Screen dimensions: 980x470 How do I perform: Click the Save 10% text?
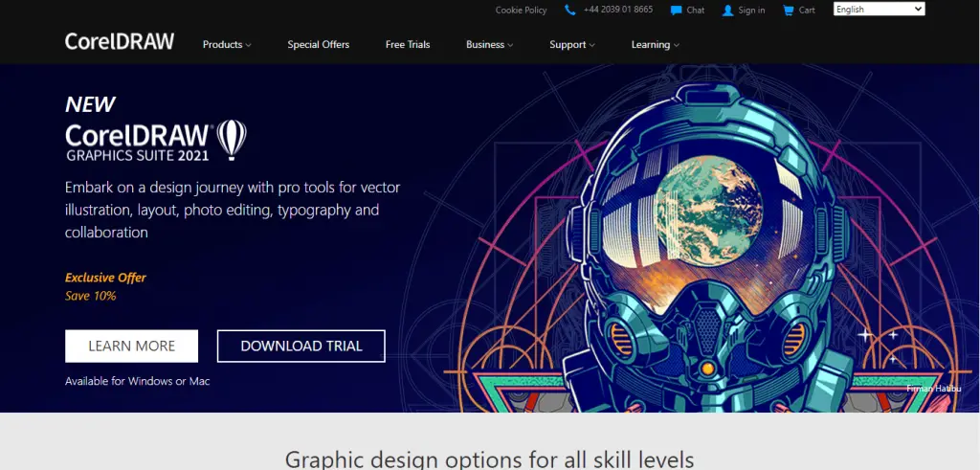tap(91, 296)
